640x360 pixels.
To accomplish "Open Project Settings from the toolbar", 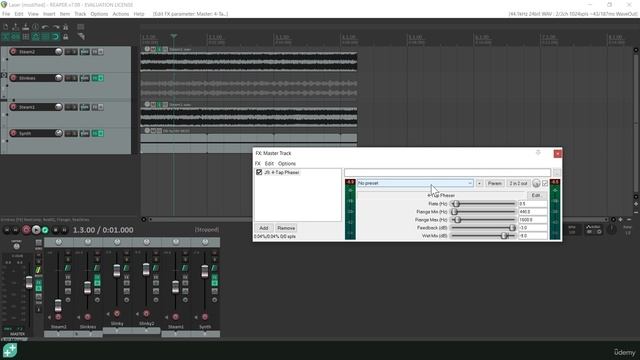I will [36, 27].
